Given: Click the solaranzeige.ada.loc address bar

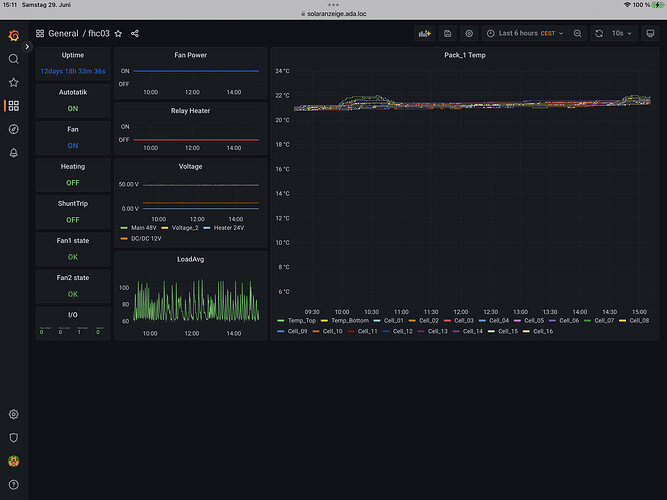Looking at the screenshot, I should point(334,14).
